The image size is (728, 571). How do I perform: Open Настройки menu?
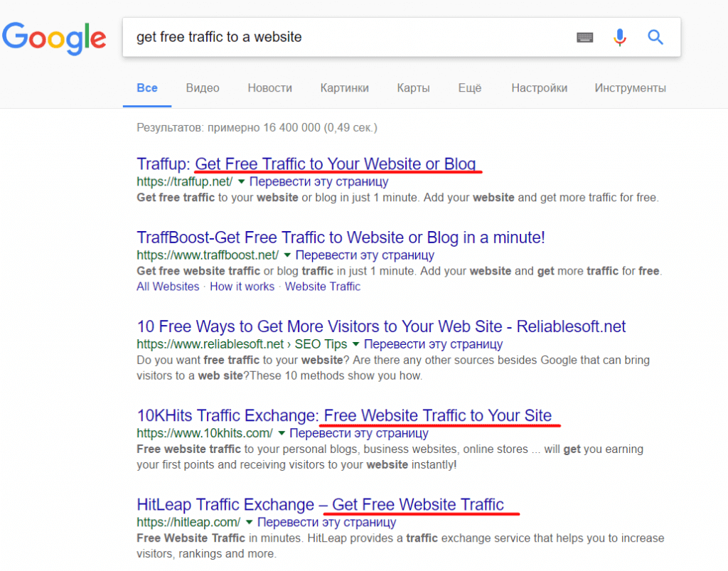(540, 88)
